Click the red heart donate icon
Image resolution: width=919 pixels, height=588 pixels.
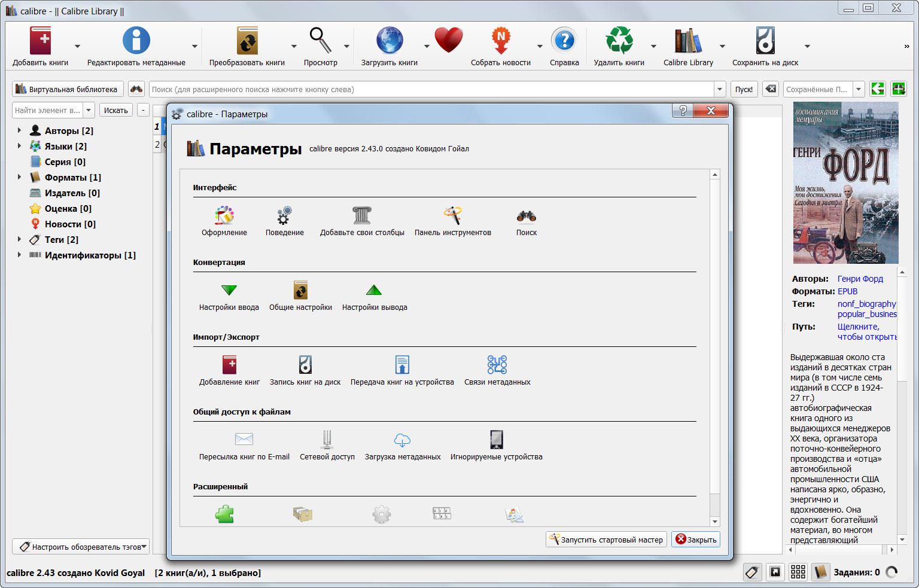[x=449, y=41]
